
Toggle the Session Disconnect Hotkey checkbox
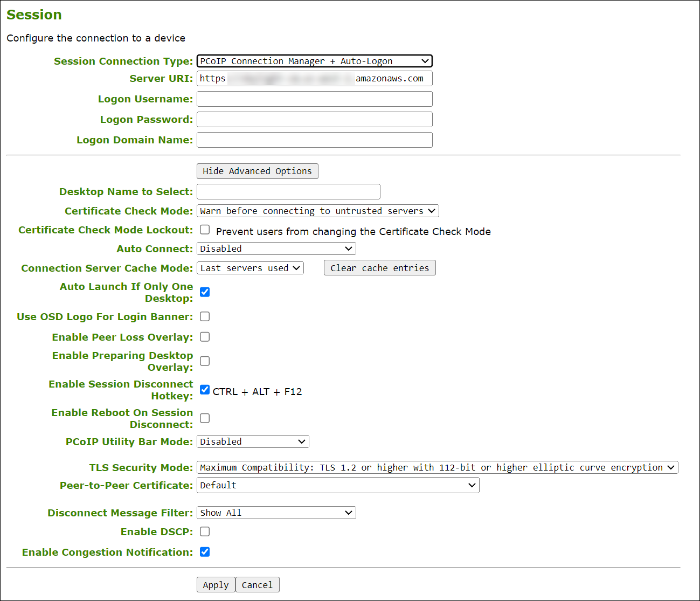point(205,390)
